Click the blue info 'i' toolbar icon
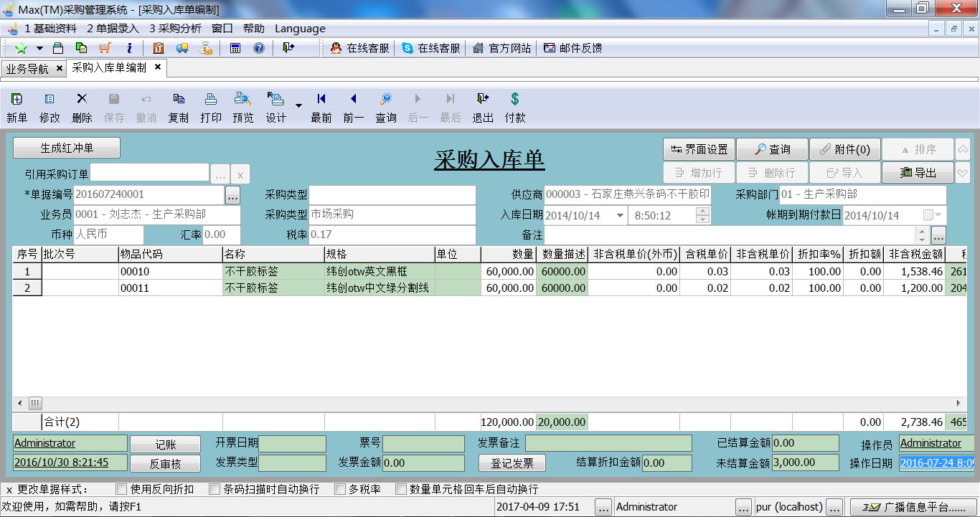The image size is (980, 517). [129, 48]
